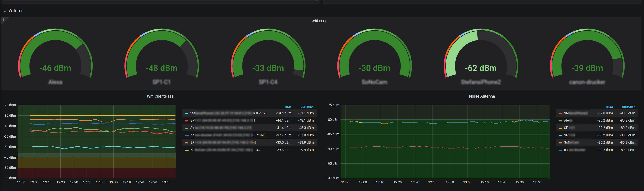Open color picker for -48.1 dBm legend series
The image size is (644, 191).
coord(186,121)
